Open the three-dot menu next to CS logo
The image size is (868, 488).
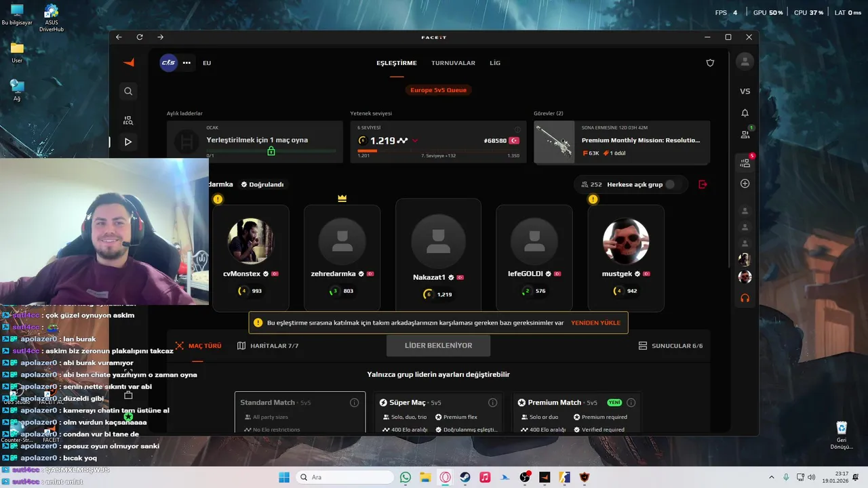pos(186,62)
